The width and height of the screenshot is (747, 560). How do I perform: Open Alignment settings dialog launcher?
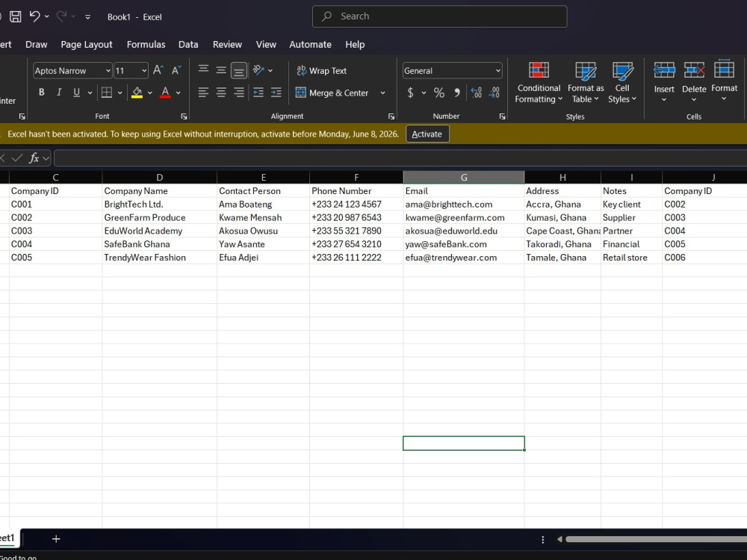[x=391, y=116]
